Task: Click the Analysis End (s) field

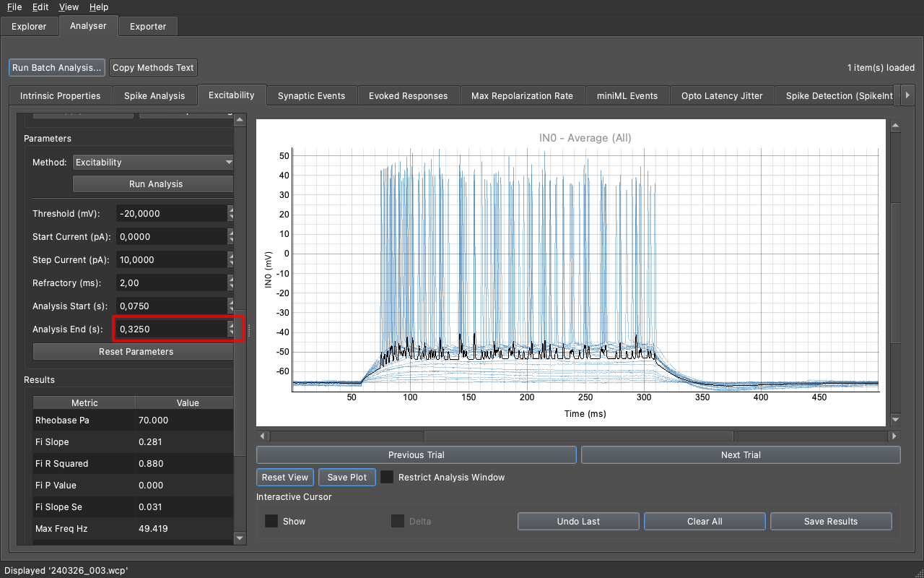Action: pyautogui.click(x=171, y=329)
